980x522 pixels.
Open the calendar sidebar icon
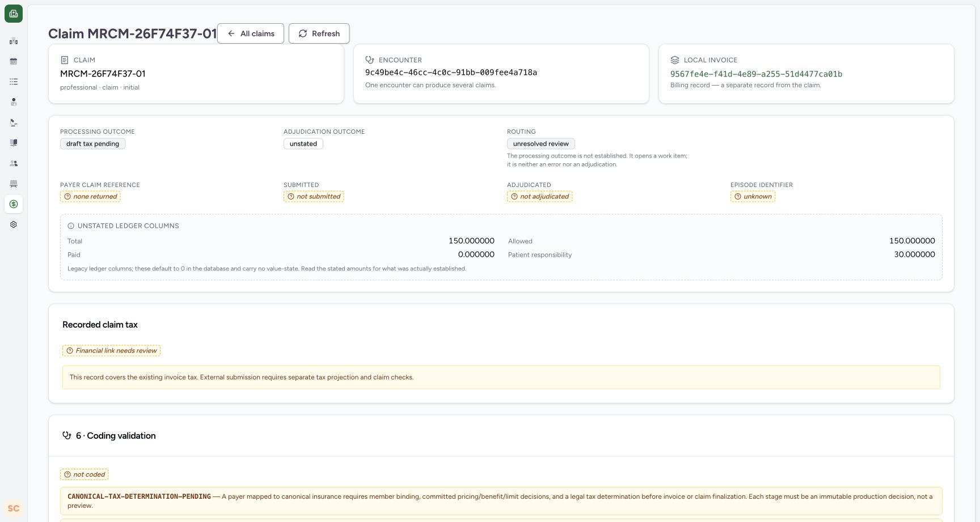tap(14, 61)
